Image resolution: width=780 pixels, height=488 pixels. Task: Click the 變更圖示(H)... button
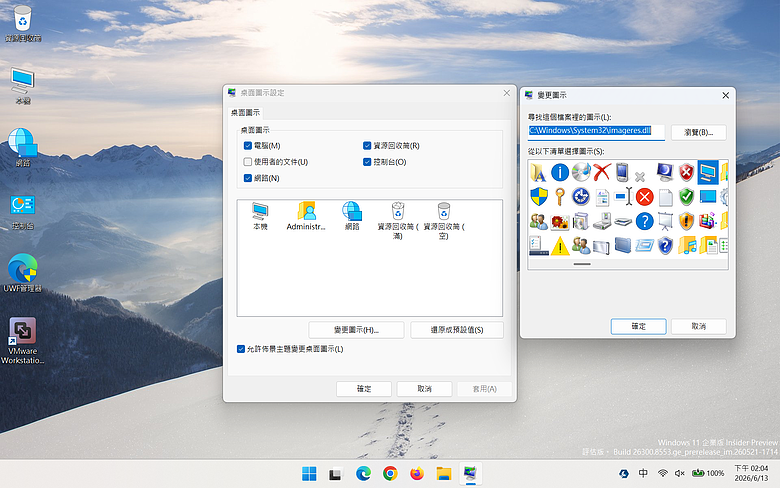356,330
